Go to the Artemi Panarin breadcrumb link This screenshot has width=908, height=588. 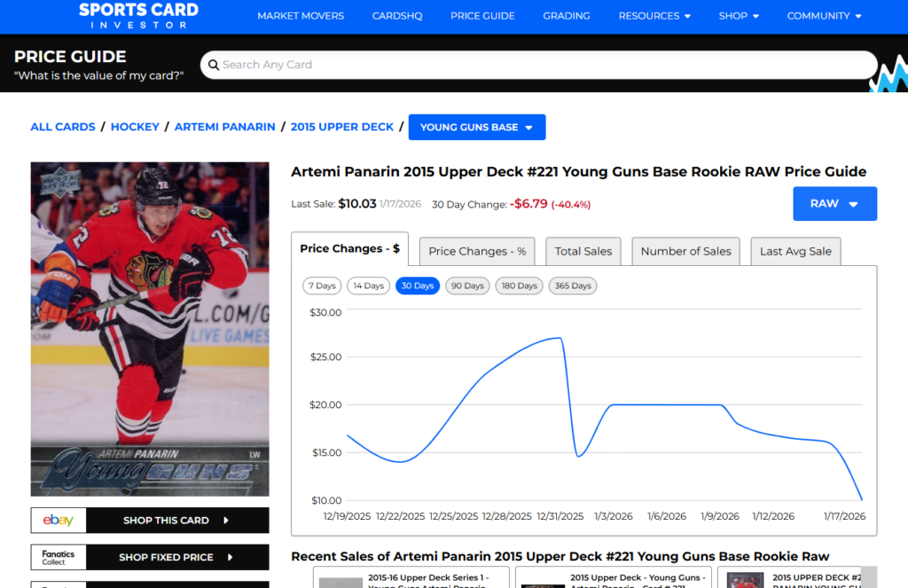[x=224, y=127]
